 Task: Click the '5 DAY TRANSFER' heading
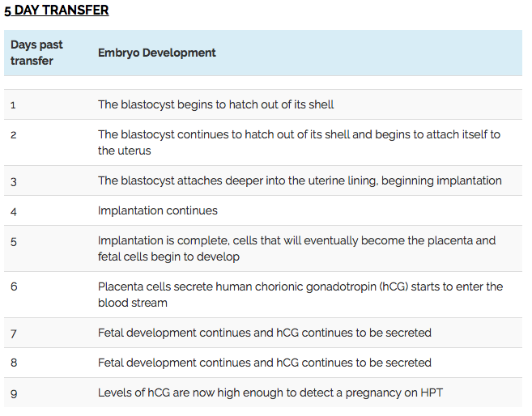pos(57,11)
